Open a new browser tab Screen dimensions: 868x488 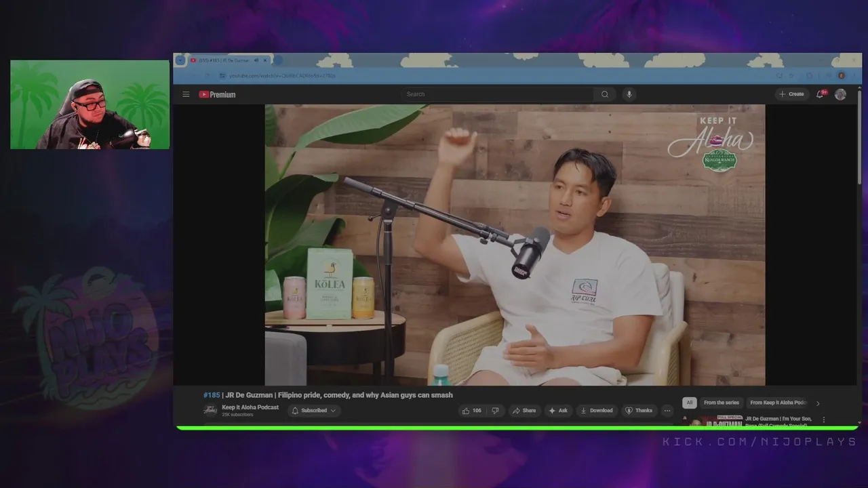[x=277, y=60]
